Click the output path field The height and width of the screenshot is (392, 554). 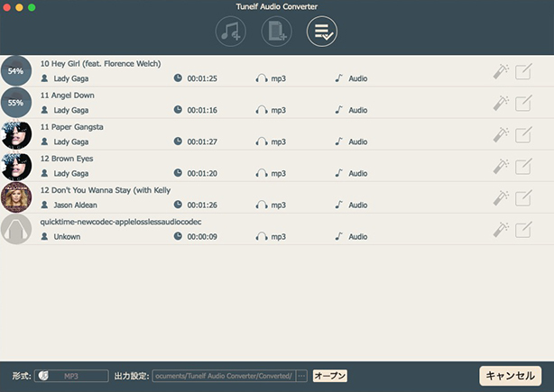tap(224, 376)
